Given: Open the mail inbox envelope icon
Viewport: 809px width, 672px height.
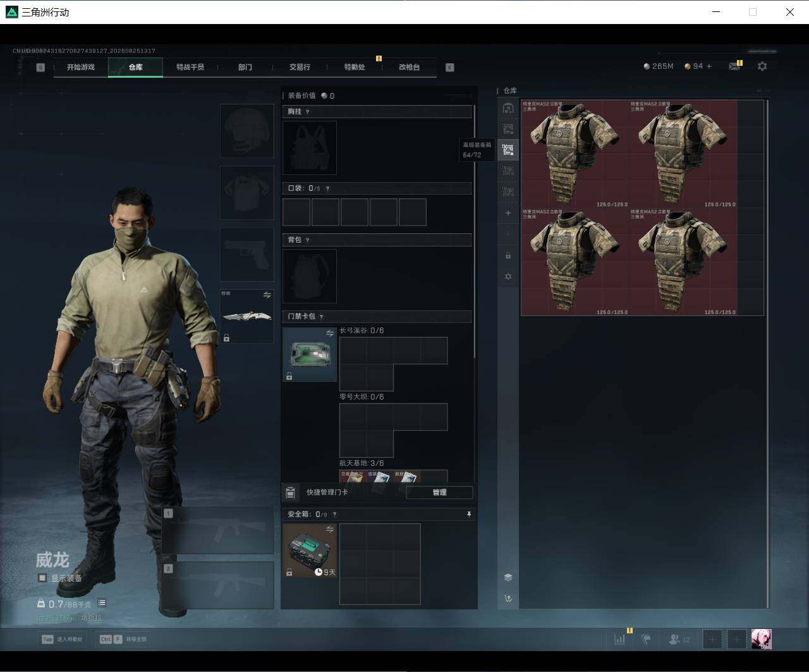Looking at the screenshot, I should [734, 66].
